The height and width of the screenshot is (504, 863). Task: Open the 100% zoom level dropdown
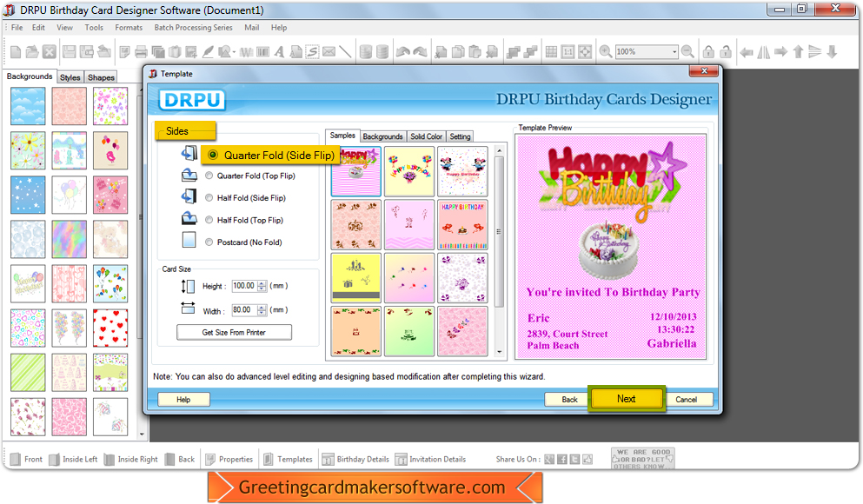point(674,52)
